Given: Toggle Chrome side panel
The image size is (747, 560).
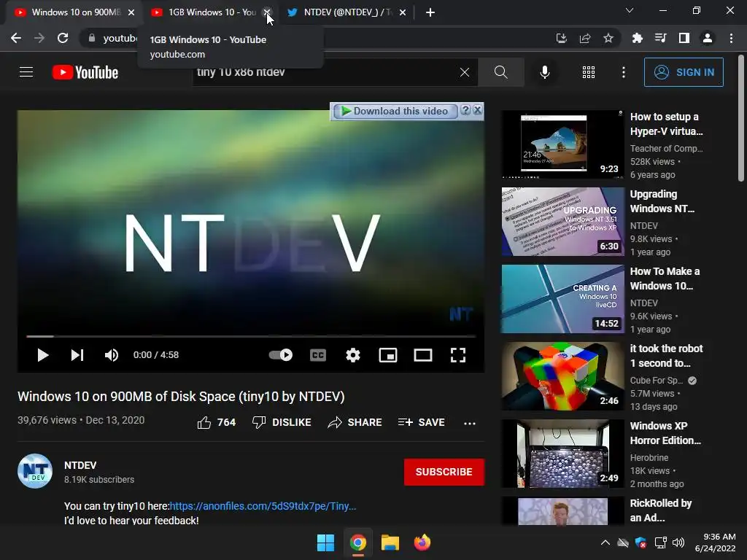Looking at the screenshot, I should coord(684,38).
